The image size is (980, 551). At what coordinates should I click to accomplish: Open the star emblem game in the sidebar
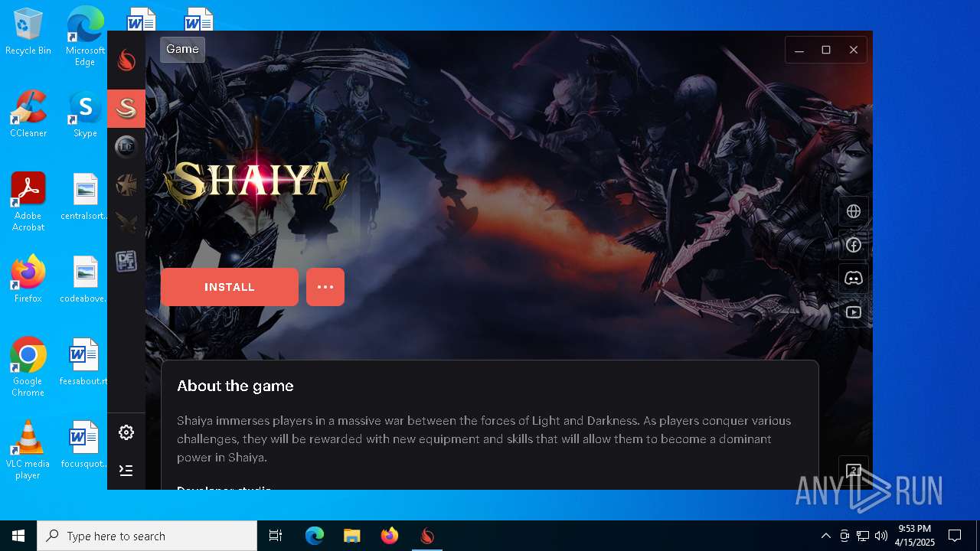126,184
